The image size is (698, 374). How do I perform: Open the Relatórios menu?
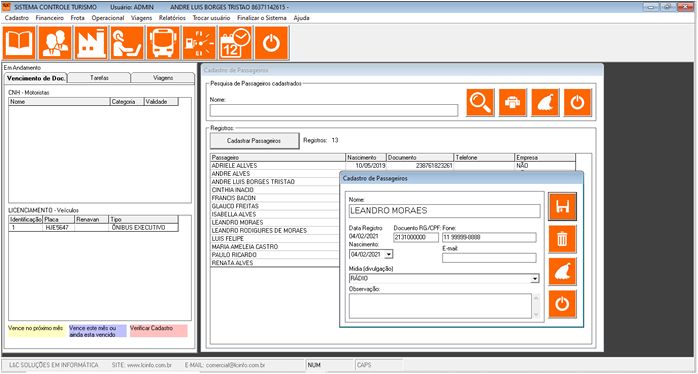[172, 18]
